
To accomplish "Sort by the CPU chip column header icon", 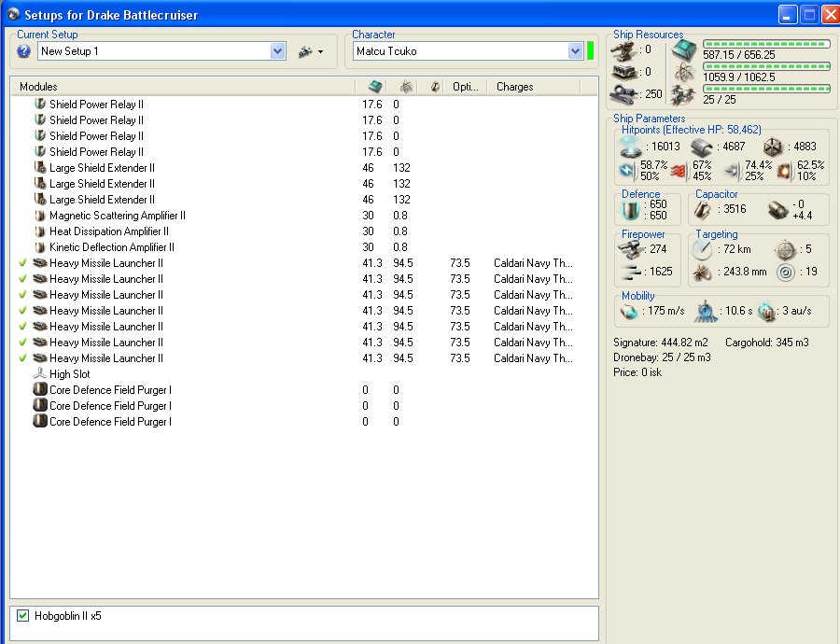I will (x=375, y=87).
